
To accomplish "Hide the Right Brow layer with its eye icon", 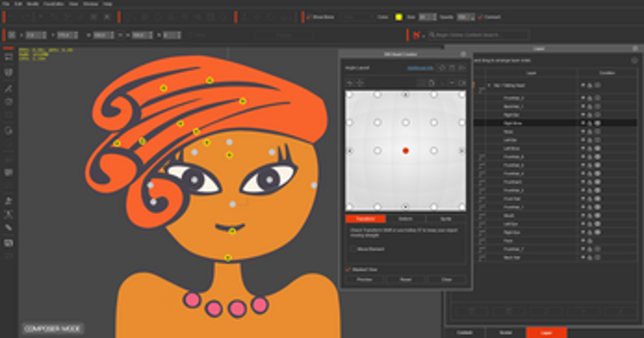I will (x=582, y=123).
